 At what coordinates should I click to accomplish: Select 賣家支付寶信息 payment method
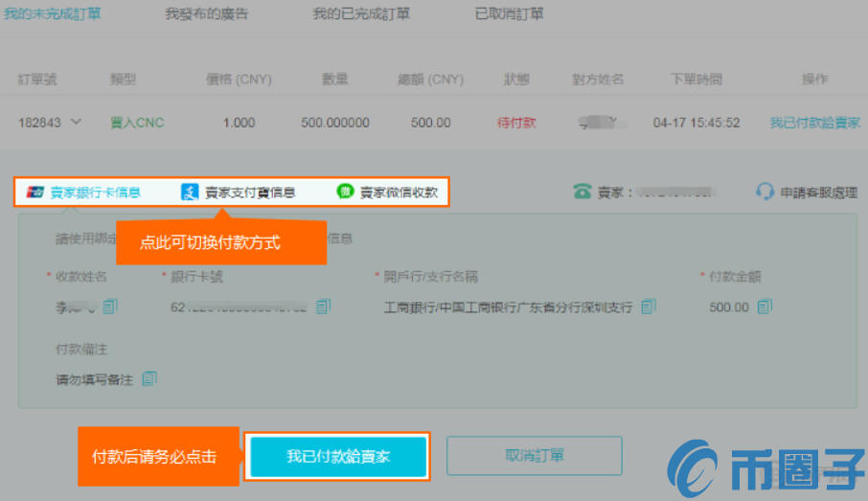pyautogui.click(x=249, y=192)
